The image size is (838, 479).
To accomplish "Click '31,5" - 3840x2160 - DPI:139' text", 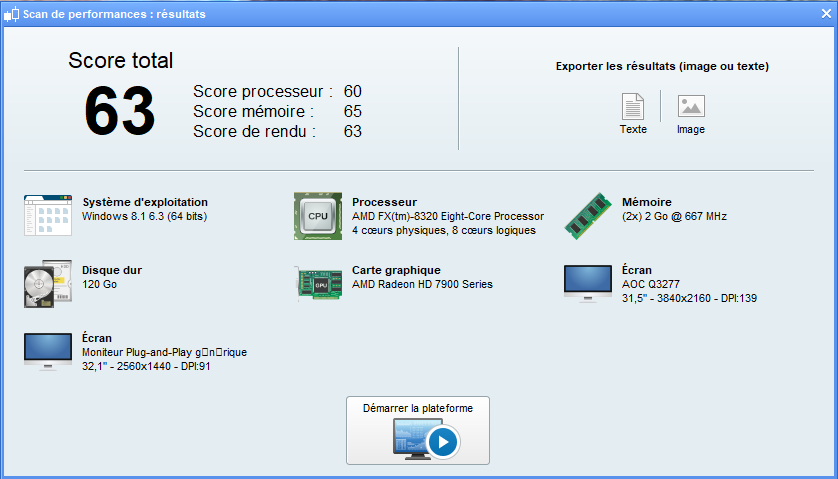I will pos(689,298).
